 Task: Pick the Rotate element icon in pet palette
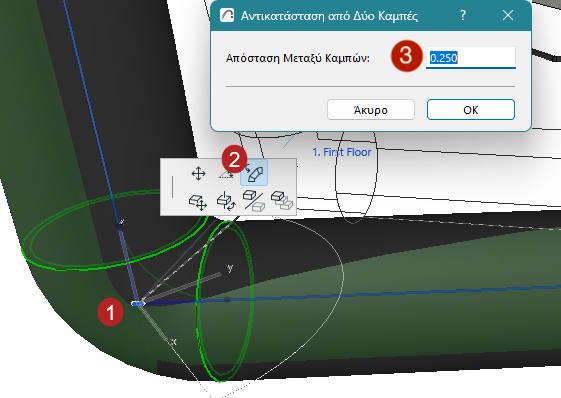[226, 201]
